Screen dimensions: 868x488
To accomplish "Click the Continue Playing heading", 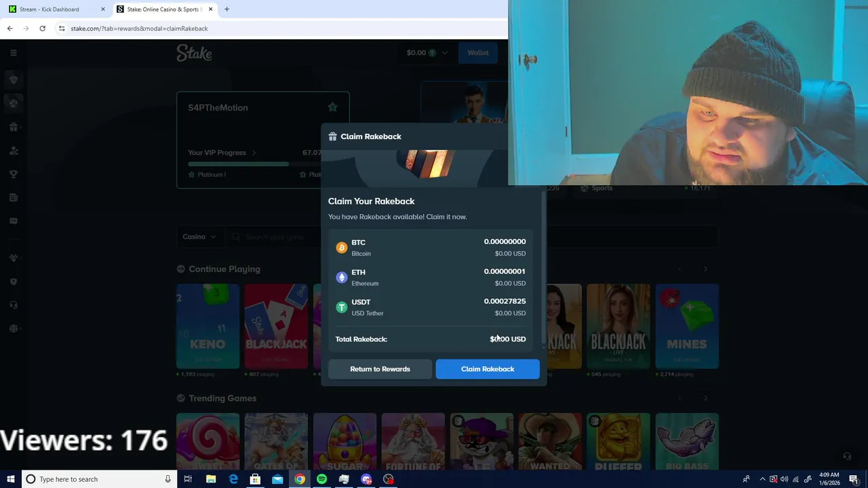I will coord(224,269).
